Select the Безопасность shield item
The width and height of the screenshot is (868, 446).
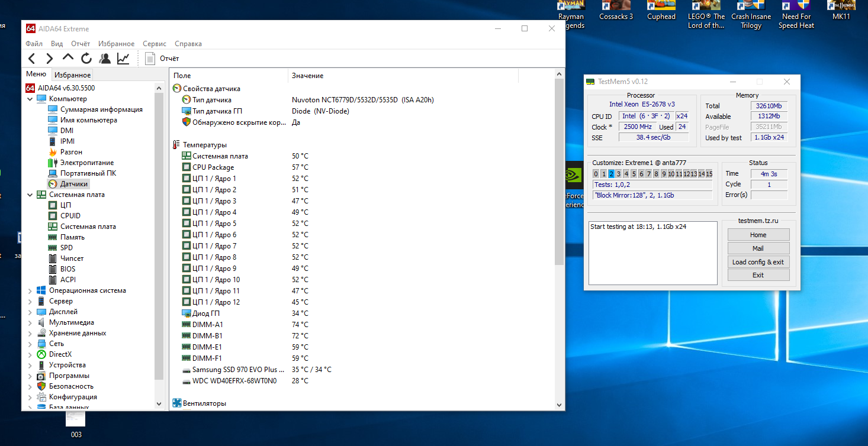[71, 386]
